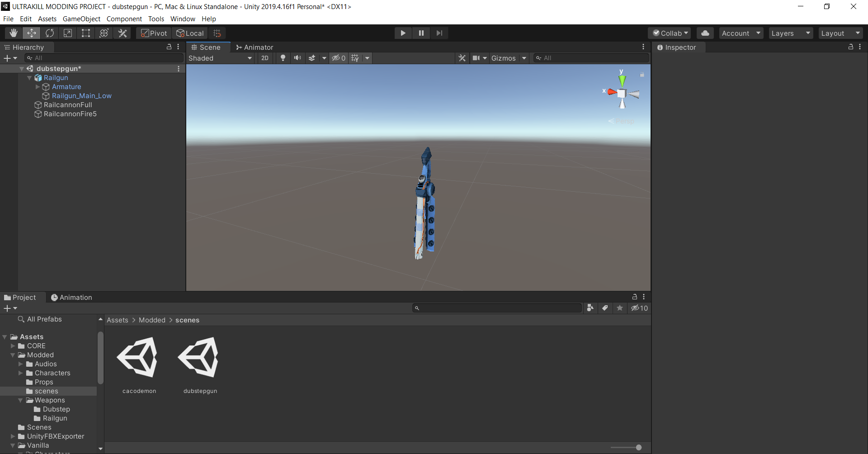Viewport: 868px width, 454px height.
Task: Open the GameObject menu
Action: 81,19
